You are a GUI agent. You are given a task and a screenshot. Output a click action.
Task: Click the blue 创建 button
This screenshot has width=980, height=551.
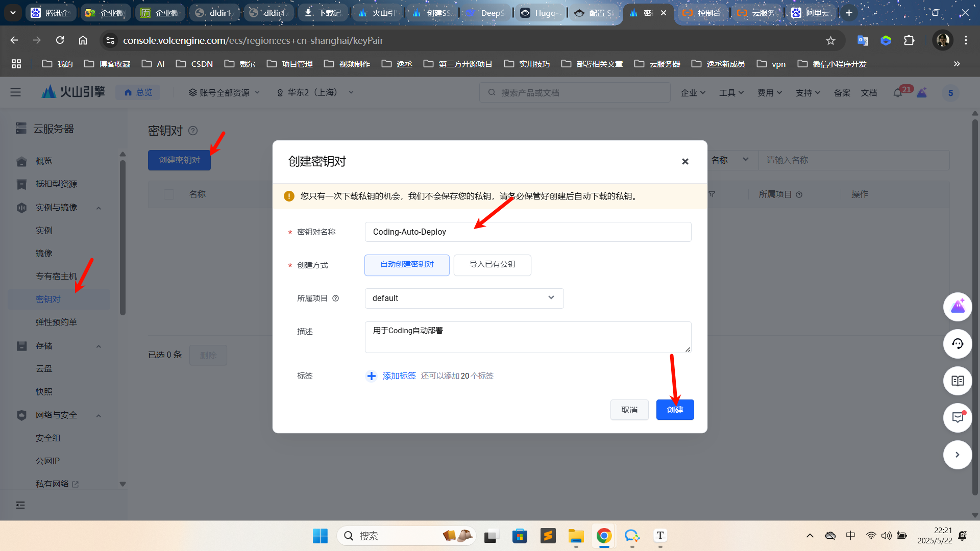click(x=674, y=410)
